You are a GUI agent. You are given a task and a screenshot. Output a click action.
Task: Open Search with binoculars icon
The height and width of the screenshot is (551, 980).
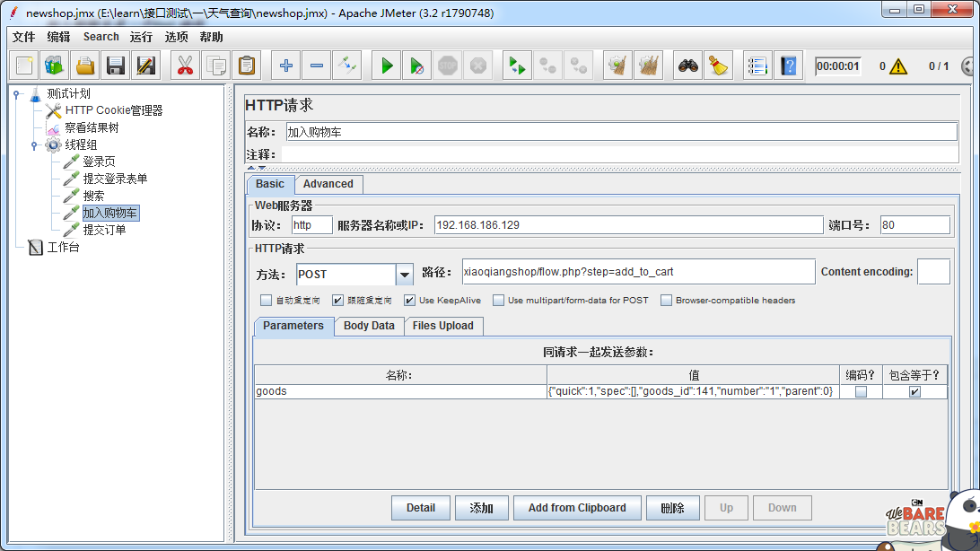[688, 66]
